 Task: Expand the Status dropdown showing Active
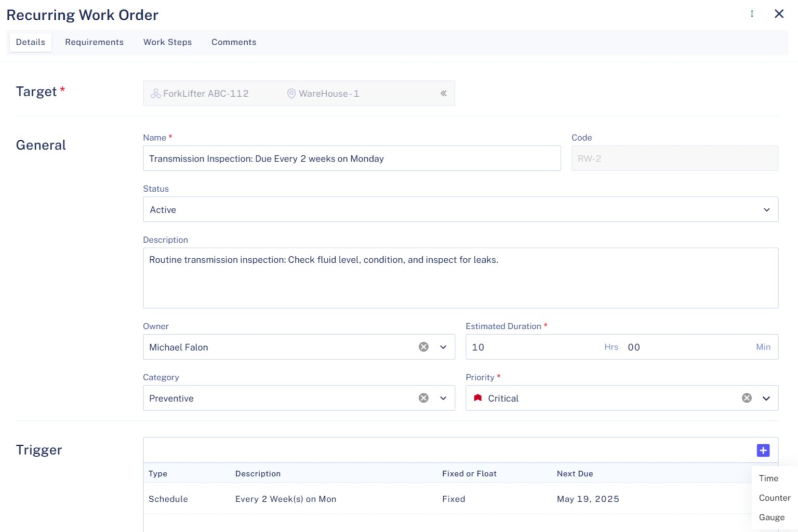pos(766,210)
